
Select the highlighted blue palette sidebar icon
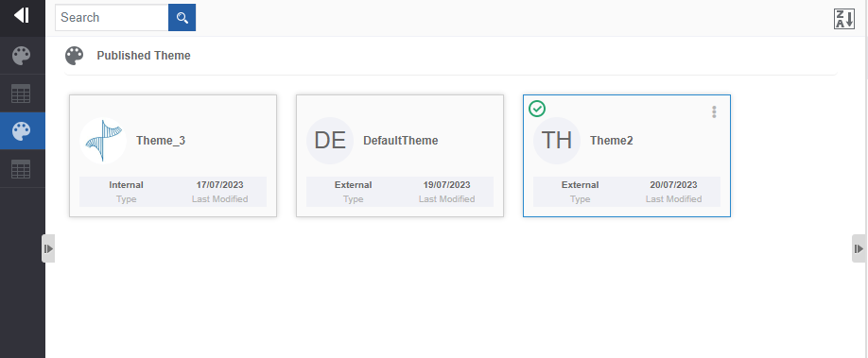[x=22, y=131]
